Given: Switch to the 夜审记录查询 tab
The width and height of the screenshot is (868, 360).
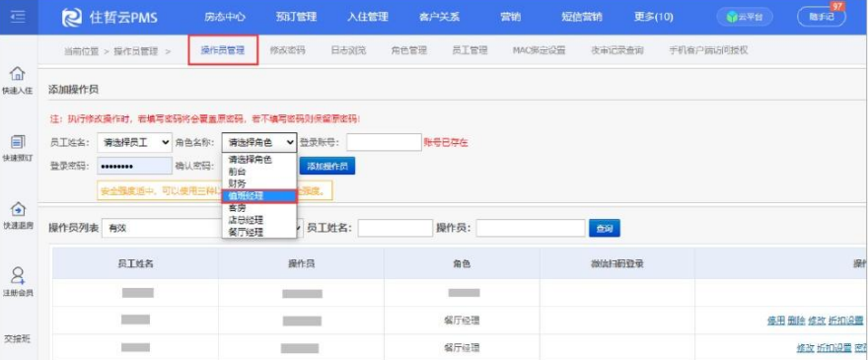Looking at the screenshot, I should coord(617,50).
